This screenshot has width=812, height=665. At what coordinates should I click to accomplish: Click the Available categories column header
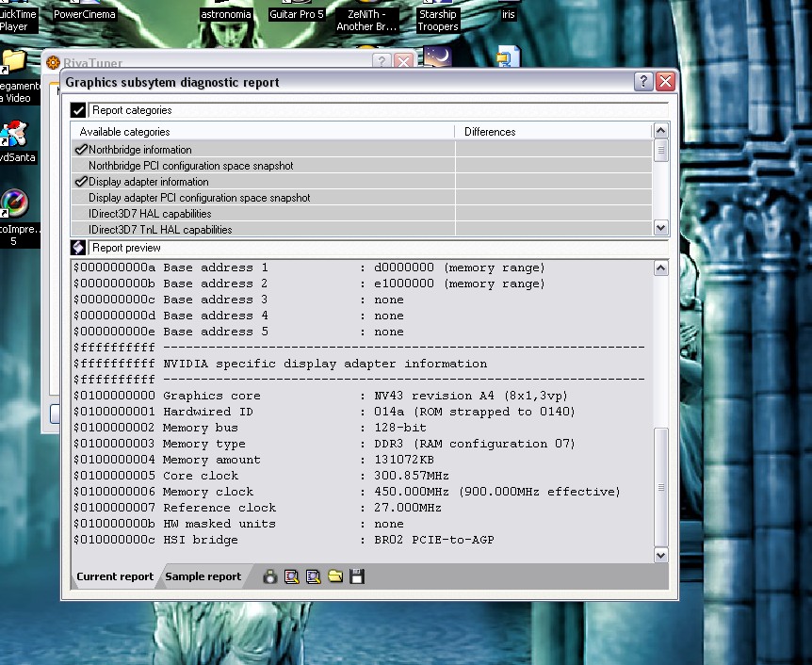coord(263,132)
